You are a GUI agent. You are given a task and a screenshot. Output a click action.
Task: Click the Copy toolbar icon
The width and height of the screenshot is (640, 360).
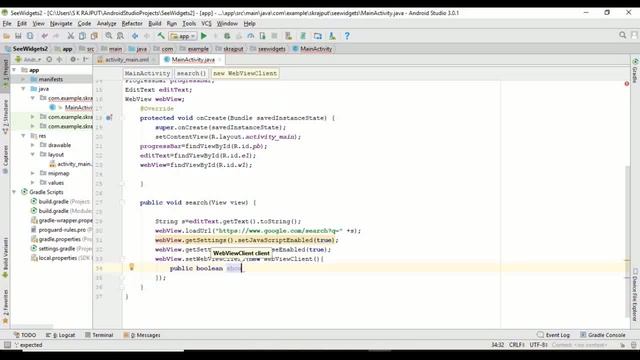[x=82, y=36]
